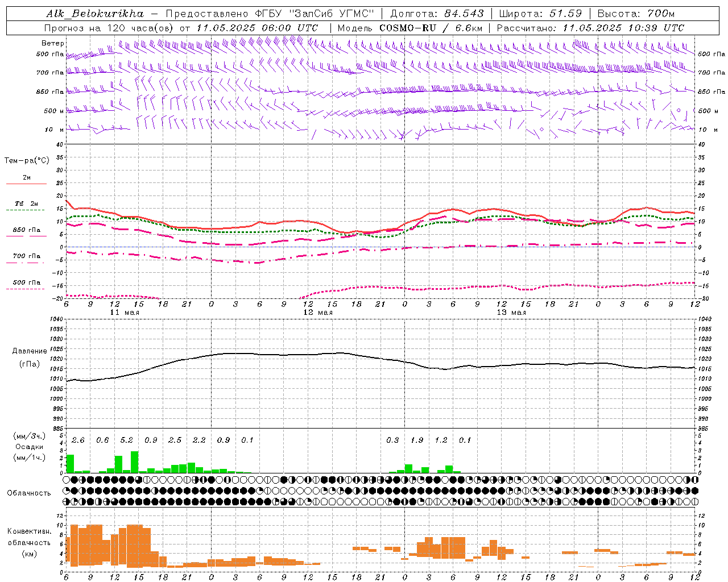Click the date label 11 мая

pos(125,313)
